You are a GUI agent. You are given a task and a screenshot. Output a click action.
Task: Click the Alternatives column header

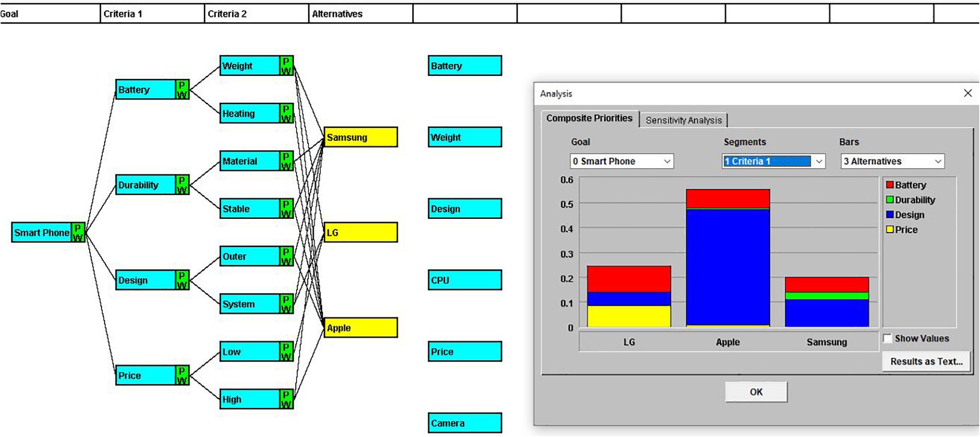point(361,14)
